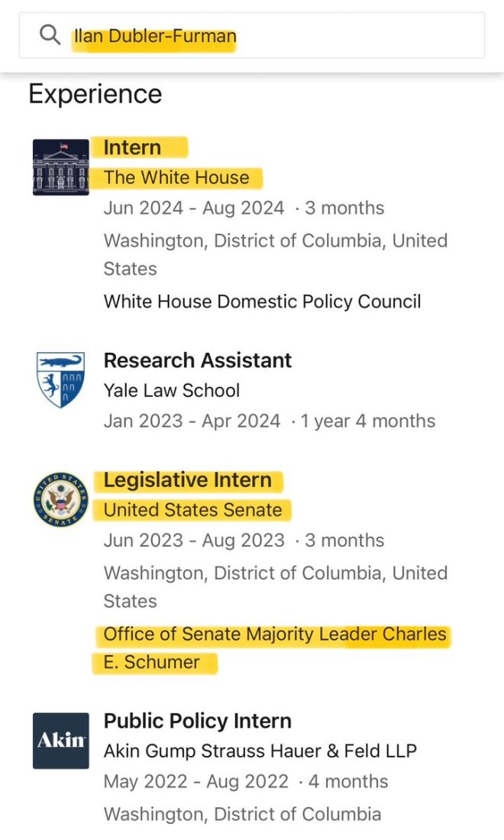Click Jan 2023 - Apr 2024 date line
This screenshot has height=840, width=504.
(270, 421)
